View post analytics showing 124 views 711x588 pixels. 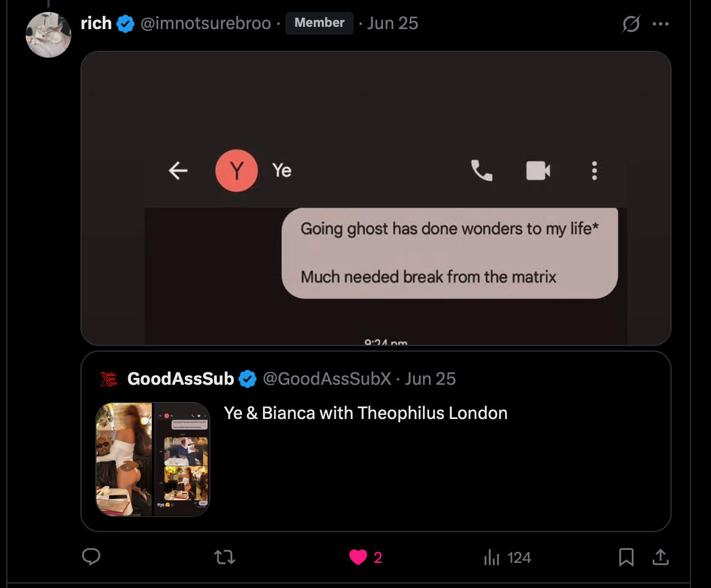coord(507,557)
